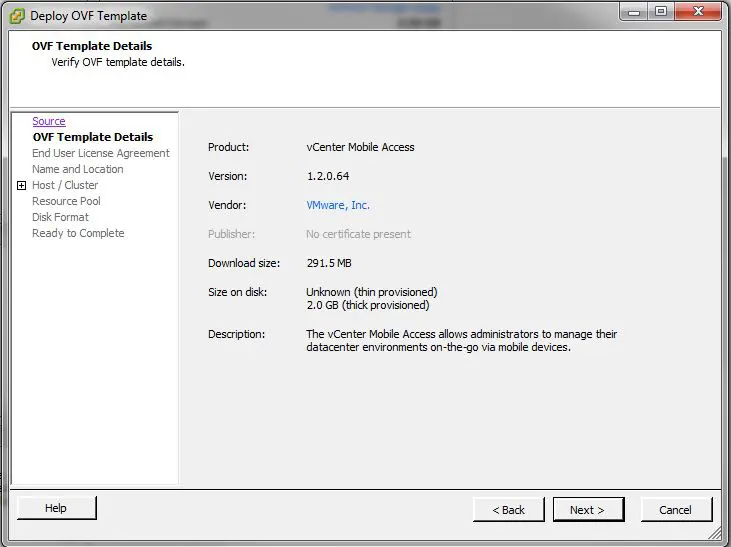The height and width of the screenshot is (547, 731).
Task: Click '2.0 GB (thick provisioned)' text
Action: tap(368, 305)
